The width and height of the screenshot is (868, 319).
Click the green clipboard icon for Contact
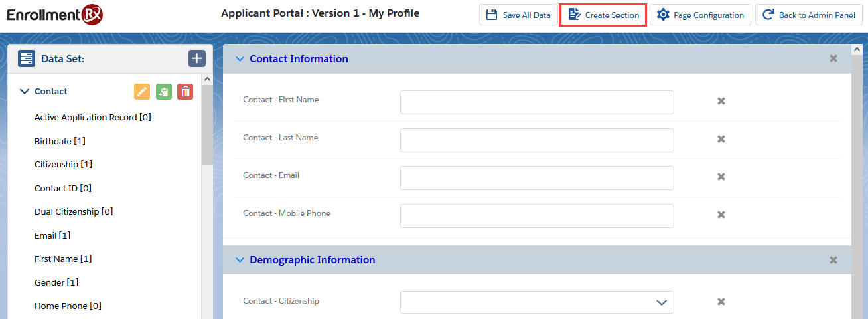(163, 92)
